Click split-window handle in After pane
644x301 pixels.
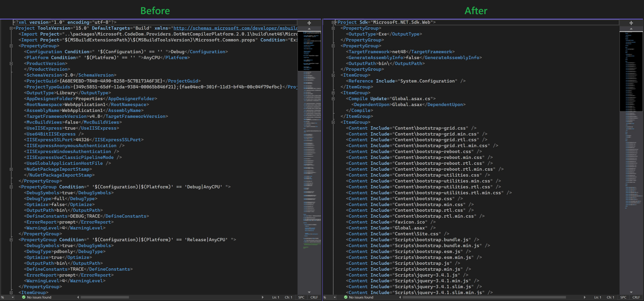pos(631,23)
